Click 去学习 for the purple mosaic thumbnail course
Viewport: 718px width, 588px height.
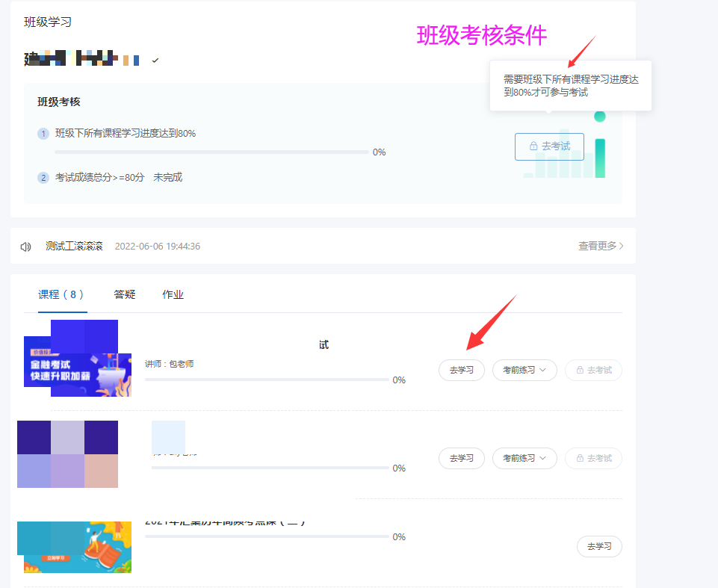462,459
